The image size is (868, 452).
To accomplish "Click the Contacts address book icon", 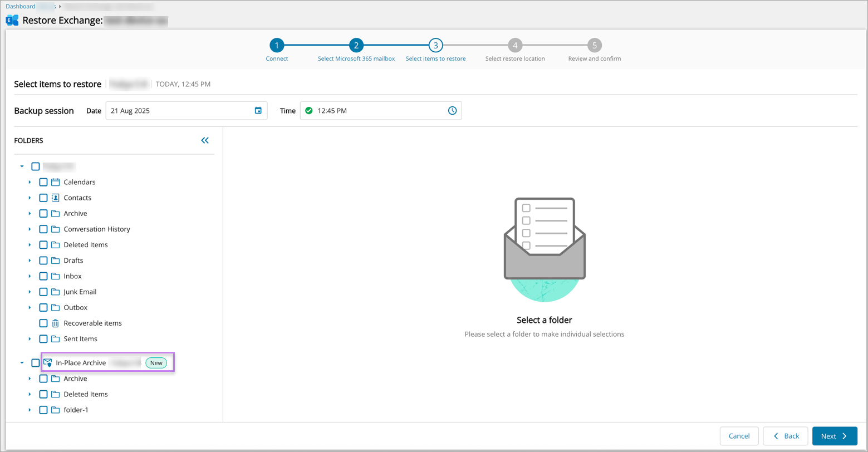I will click(x=56, y=198).
